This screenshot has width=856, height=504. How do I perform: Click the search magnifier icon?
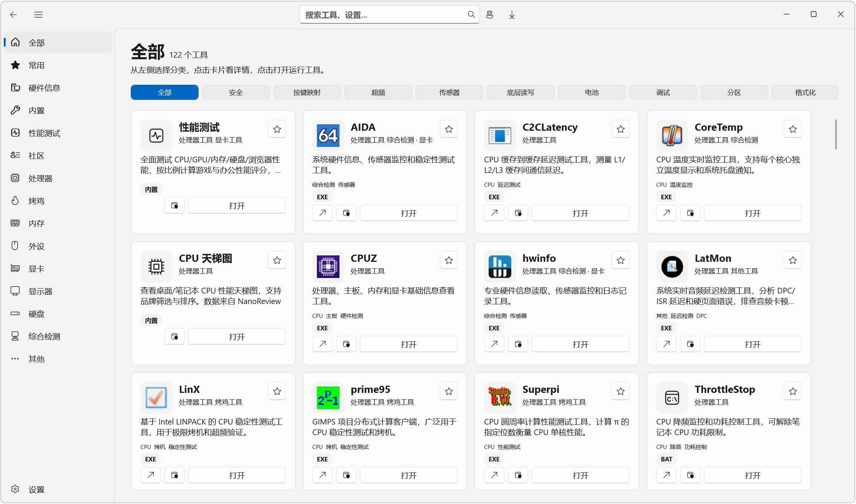471,15
